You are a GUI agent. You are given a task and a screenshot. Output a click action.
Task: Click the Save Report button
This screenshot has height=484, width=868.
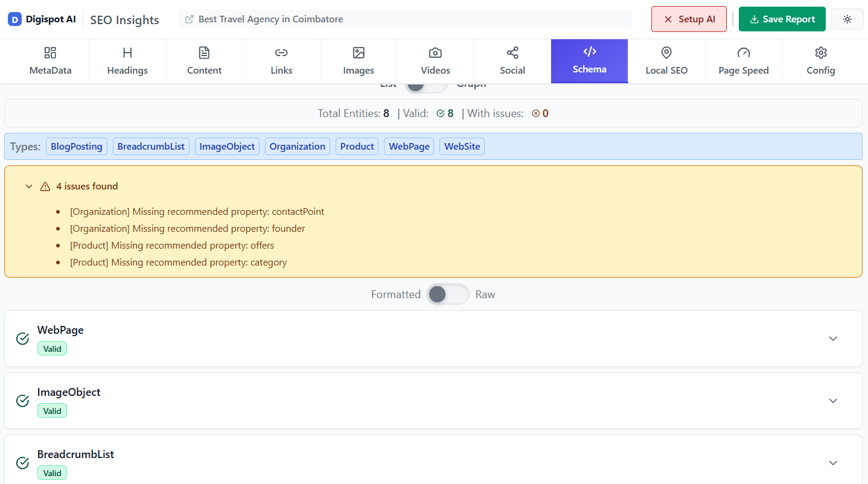click(x=782, y=19)
